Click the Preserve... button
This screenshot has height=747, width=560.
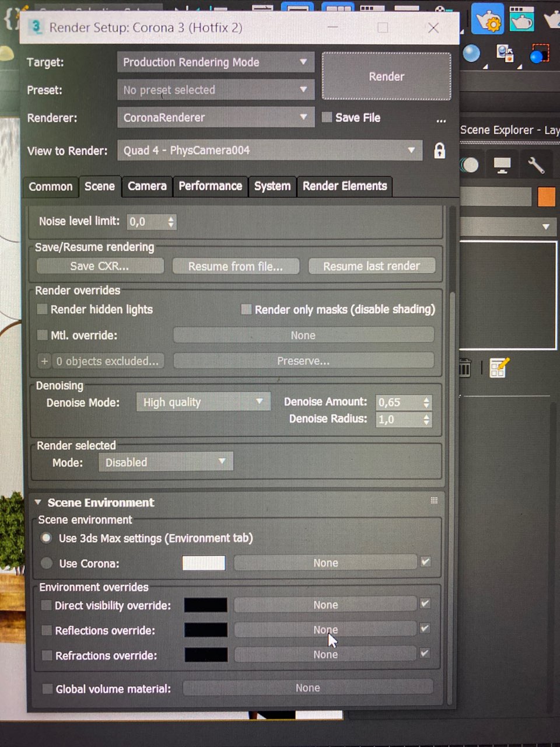pyautogui.click(x=303, y=361)
